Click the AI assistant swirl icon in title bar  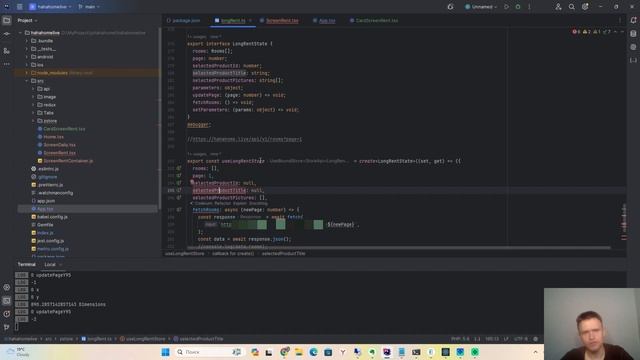[x=450, y=7]
